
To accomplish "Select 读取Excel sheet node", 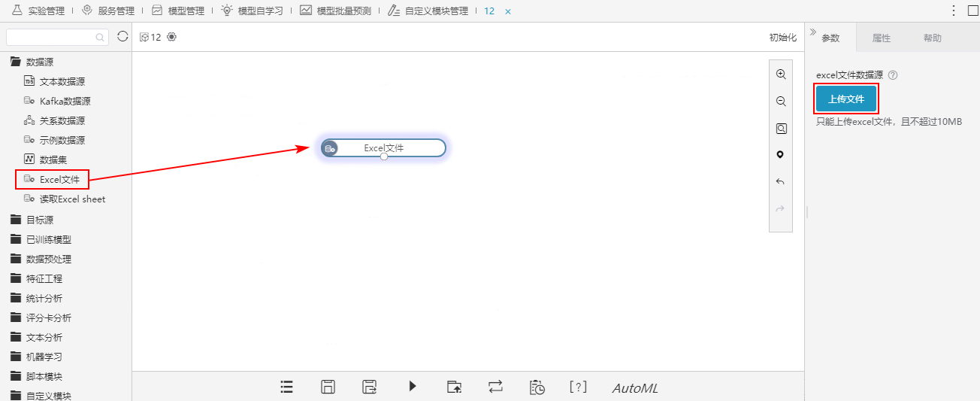I will click(65, 199).
